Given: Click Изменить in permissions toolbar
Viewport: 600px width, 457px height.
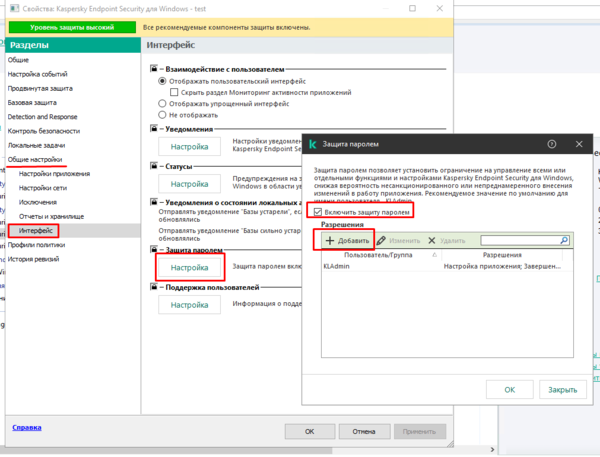Looking at the screenshot, I should [398, 240].
